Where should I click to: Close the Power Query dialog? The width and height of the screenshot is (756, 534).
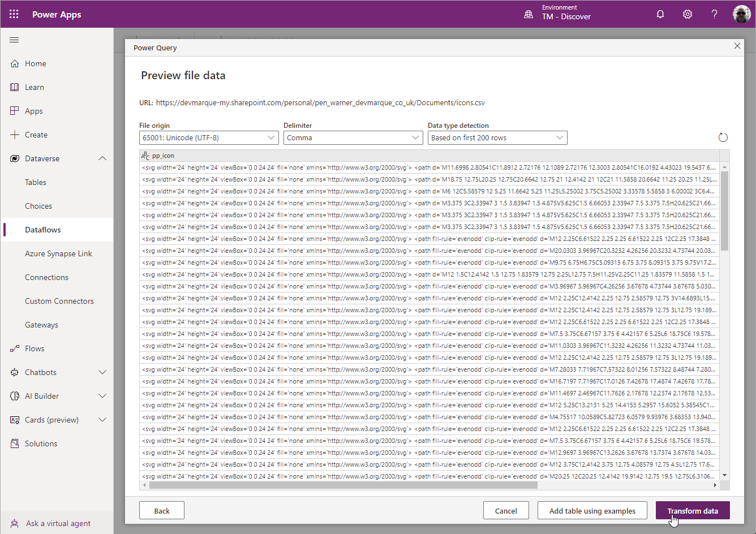(737, 46)
